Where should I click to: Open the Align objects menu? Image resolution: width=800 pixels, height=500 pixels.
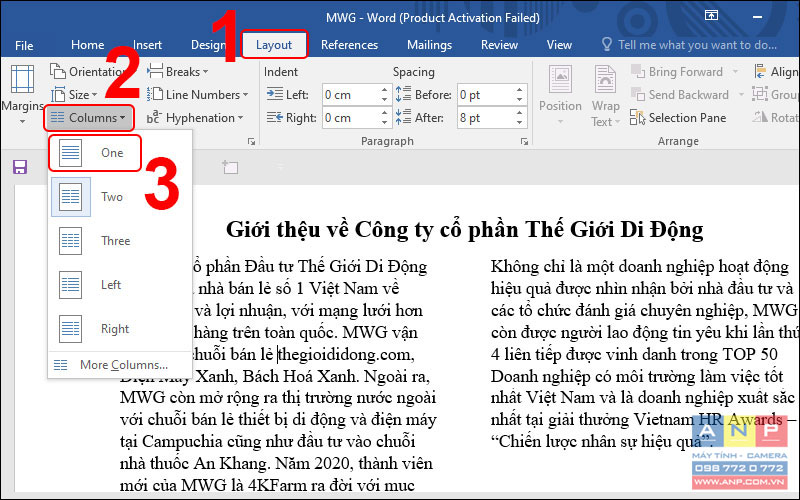coord(776,72)
